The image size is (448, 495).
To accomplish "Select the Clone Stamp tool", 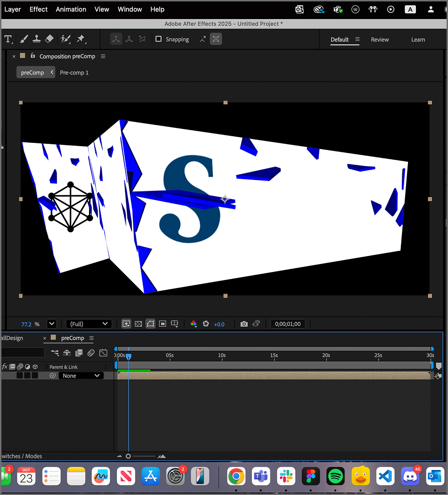I will coord(37,39).
